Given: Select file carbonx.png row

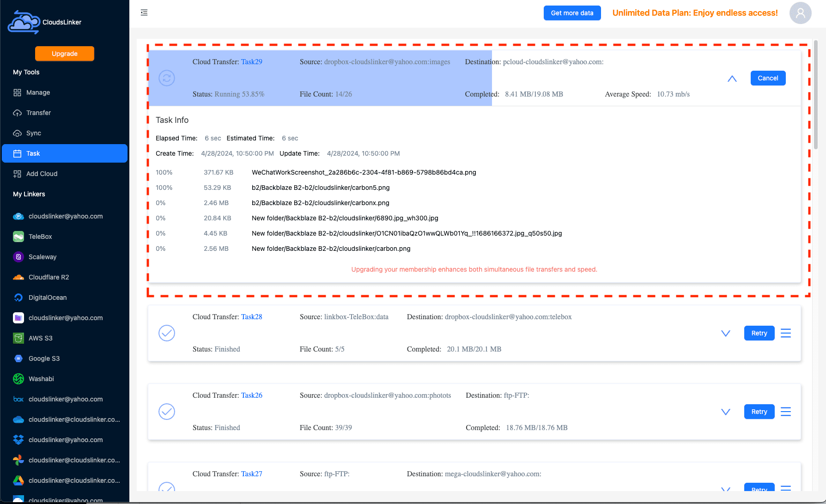Looking at the screenshot, I should [x=474, y=203].
